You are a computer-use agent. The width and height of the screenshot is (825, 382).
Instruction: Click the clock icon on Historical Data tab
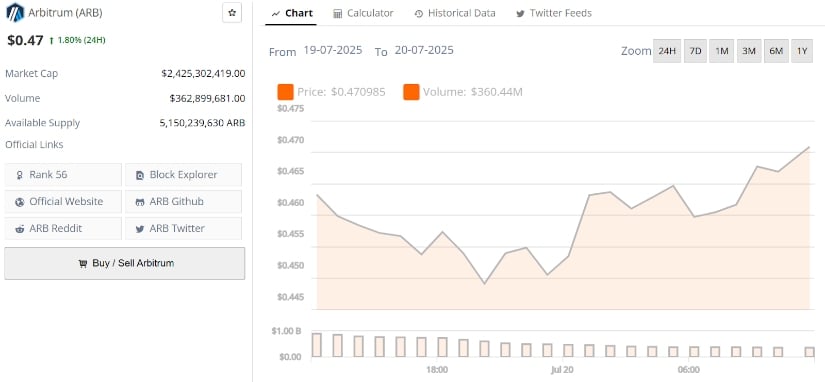[419, 14]
